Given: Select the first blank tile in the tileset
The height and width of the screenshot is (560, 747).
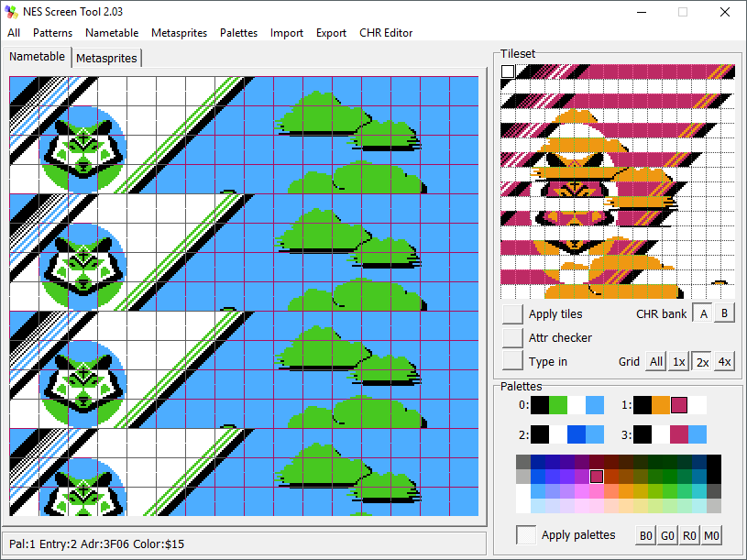Looking at the screenshot, I should 509,71.
